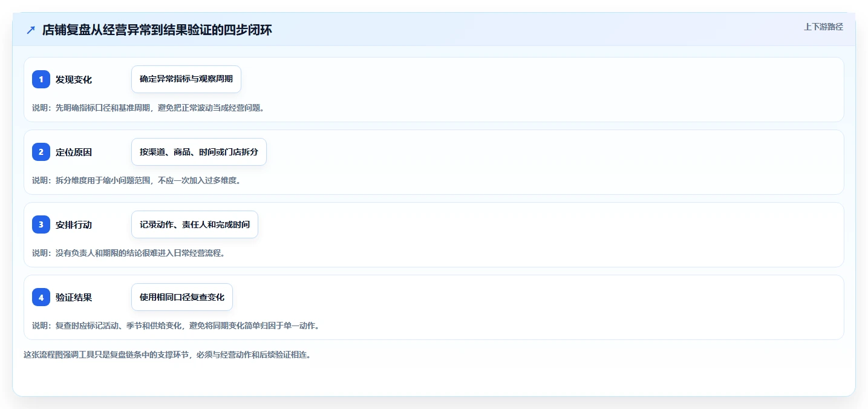This screenshot has width=868, height=409.
Task: Click the 验证结果 step label
Action: click(74, 297)
